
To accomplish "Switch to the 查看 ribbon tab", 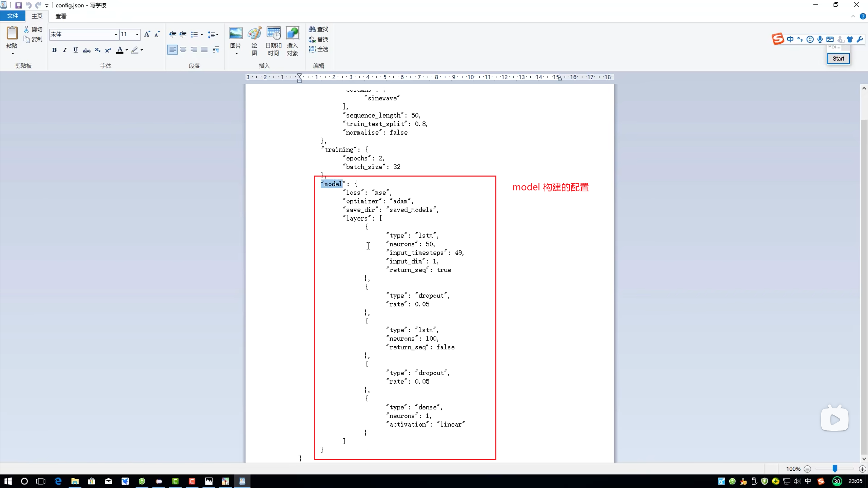I will coord(61,16).
